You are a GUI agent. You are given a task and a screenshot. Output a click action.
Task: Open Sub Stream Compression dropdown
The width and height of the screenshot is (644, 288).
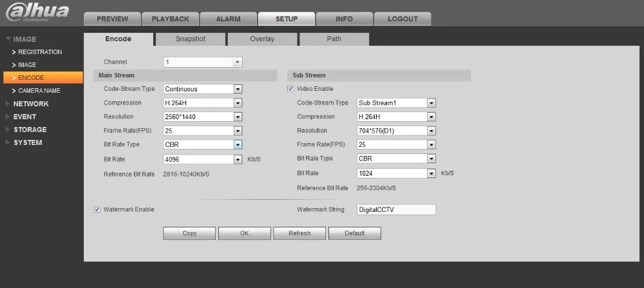(x=396, y=117)
